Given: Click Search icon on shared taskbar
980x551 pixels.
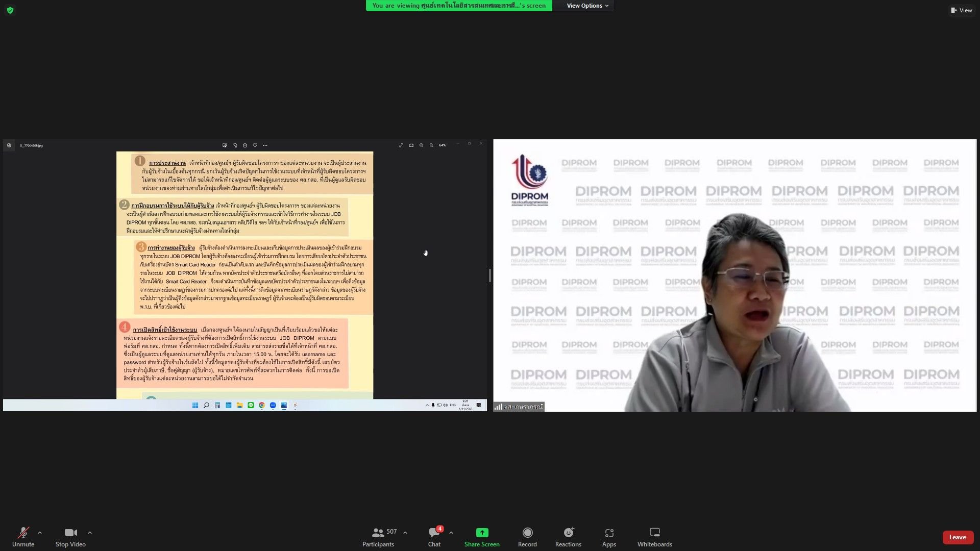Looking at the screenshot, I should [206, 405].
